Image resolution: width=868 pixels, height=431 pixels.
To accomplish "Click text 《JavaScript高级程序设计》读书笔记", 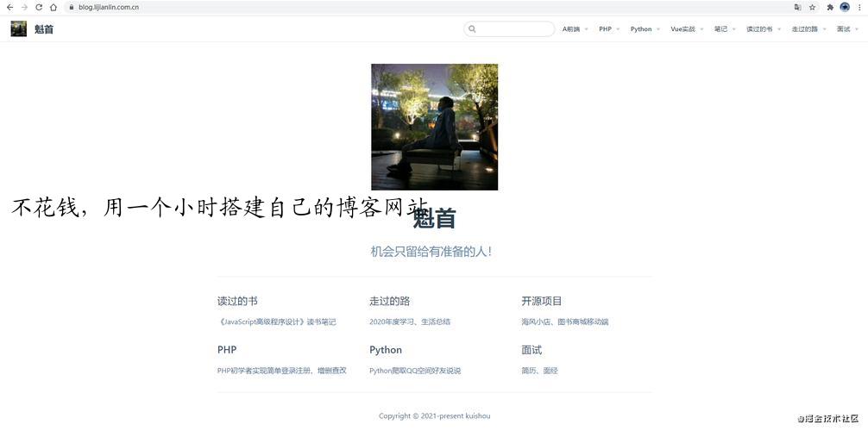I will coord(277,322).
